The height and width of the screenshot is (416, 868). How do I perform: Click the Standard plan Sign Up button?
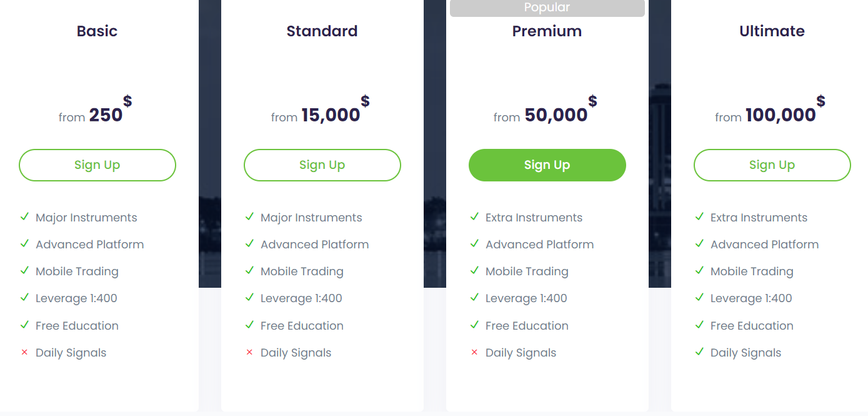coord(322,165)
